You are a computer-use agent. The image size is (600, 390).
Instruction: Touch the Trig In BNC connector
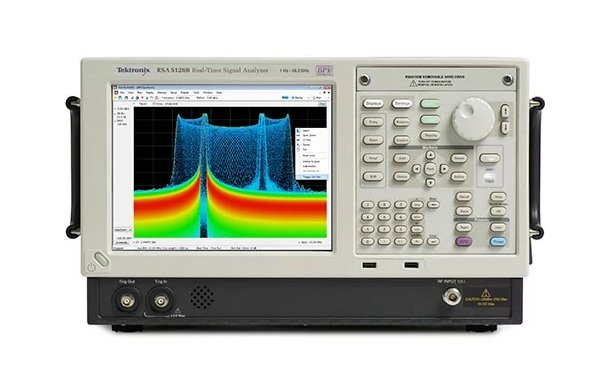tap(161, 301)
